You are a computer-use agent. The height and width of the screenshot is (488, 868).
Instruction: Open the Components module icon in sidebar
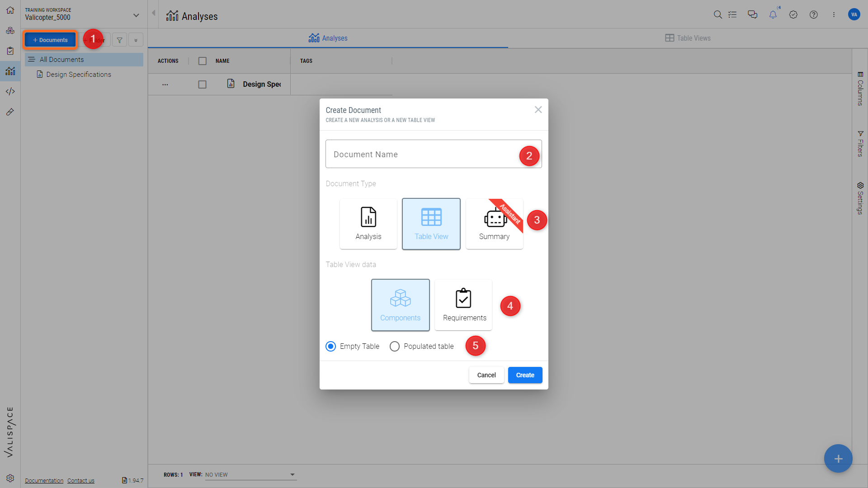pos(10,30)
